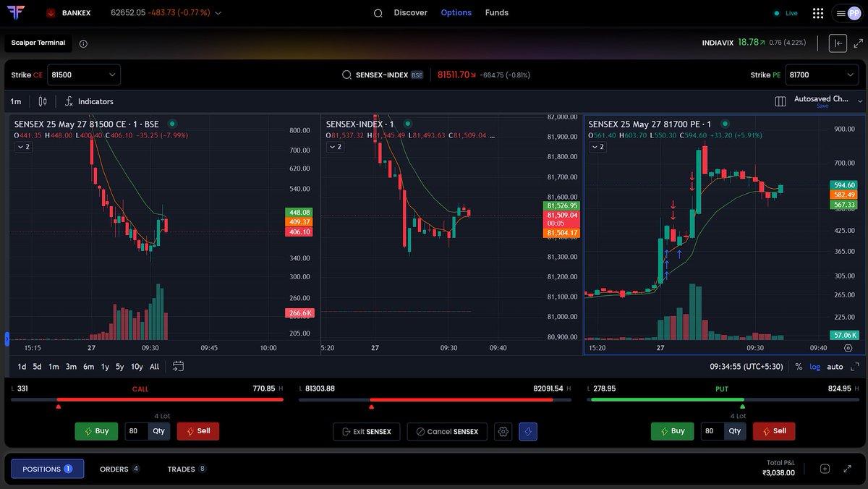
Task: Toggle status dot on the 81500 CE chart
Action: tap(172, 124)
